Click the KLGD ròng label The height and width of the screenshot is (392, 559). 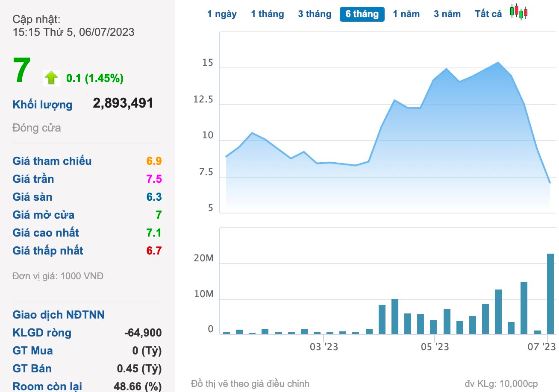tap(42, 333)
